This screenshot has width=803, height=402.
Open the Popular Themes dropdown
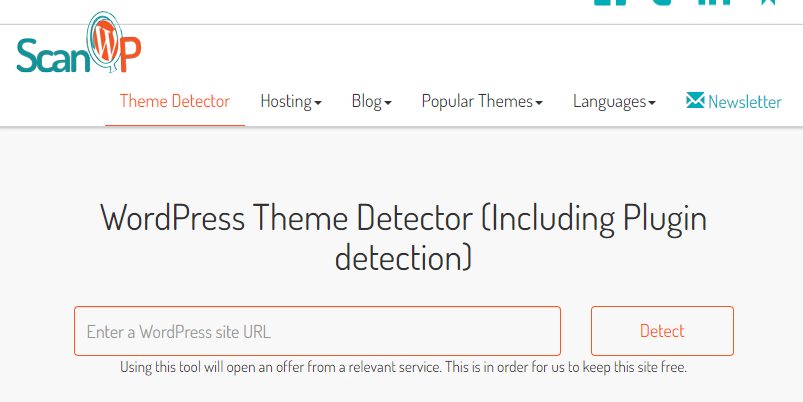pyautogui.click(x=482, y=101)
